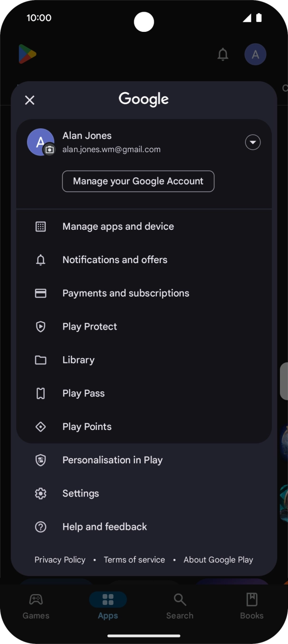Screen dimensions: 288x644
Task: Switch to the Games tab
Action: 36,605
